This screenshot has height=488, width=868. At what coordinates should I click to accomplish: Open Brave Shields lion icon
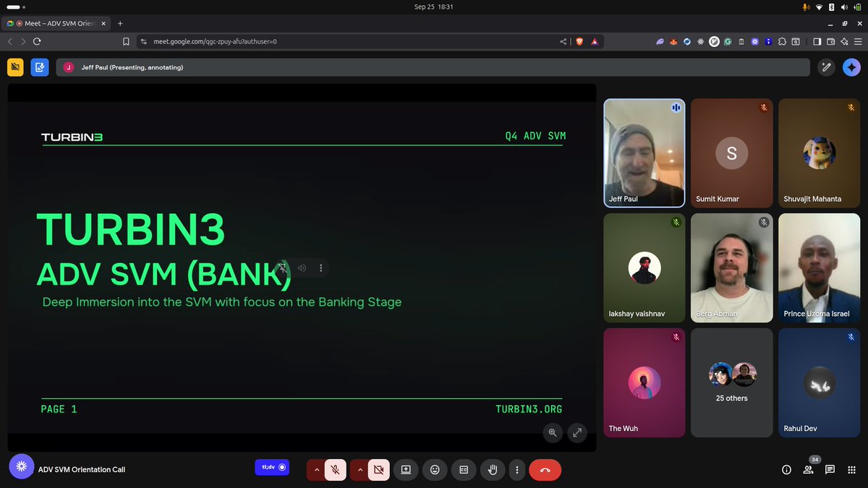pos(579,41)
